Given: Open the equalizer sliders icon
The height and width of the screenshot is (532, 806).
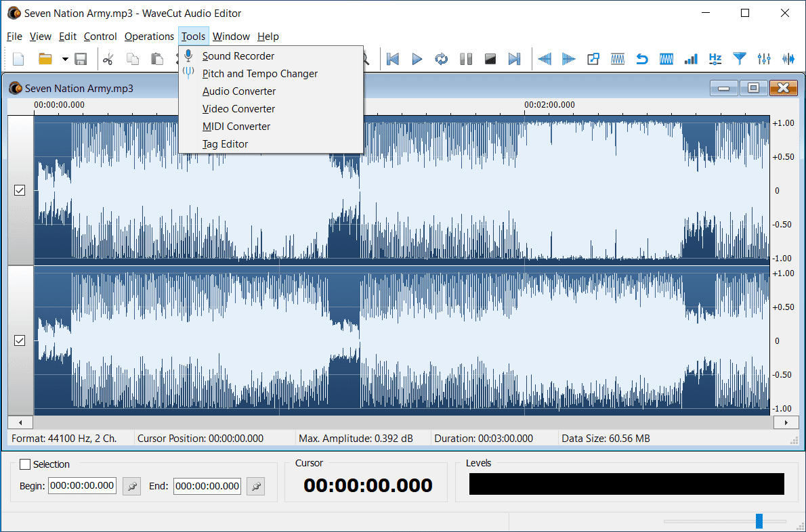Looking at the screenshot, I should click(764, 59).
